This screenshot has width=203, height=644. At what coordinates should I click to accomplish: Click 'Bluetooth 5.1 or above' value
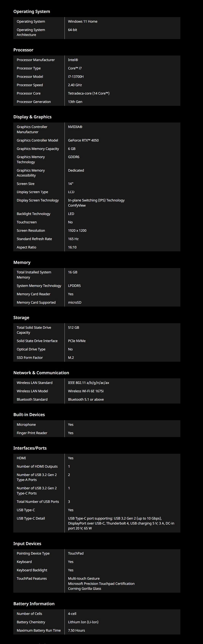pos(86,400)
